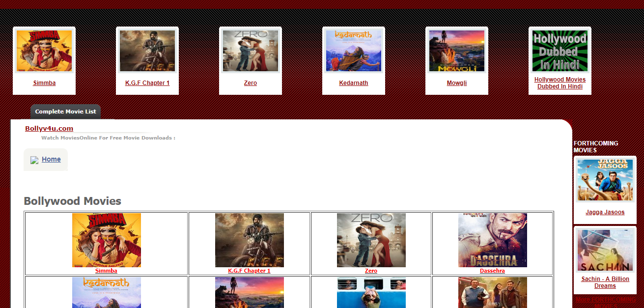Open the Simmba link in the Bollywood Movies table
Viewport: 644px width, 308px height.
pos(106,271)
